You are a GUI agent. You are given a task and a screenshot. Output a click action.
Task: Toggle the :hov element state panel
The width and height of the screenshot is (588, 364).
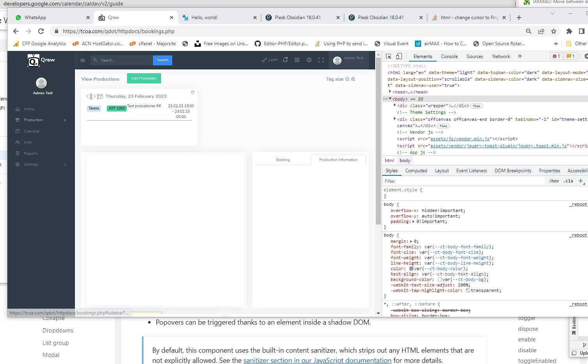tap(554, 181)
